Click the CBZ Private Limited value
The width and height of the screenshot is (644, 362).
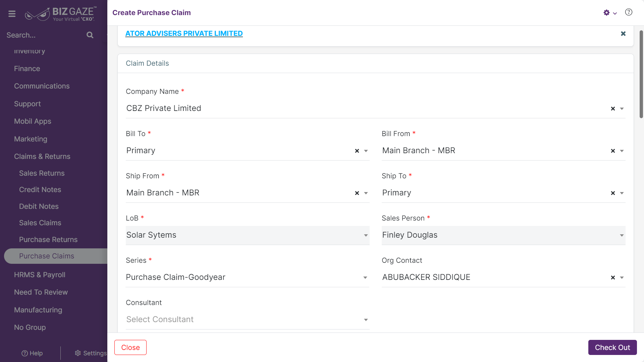(x=164, y=108)
